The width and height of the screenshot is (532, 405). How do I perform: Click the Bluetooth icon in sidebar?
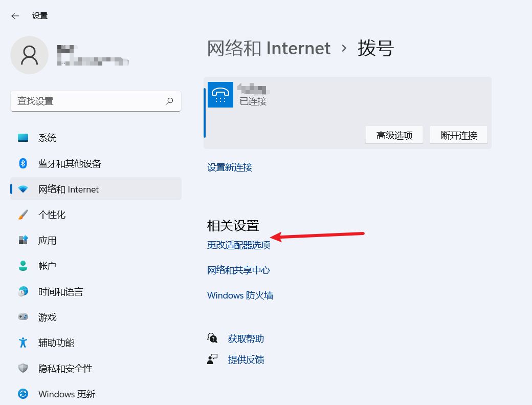pyautogui.click(x=23, y=163)
